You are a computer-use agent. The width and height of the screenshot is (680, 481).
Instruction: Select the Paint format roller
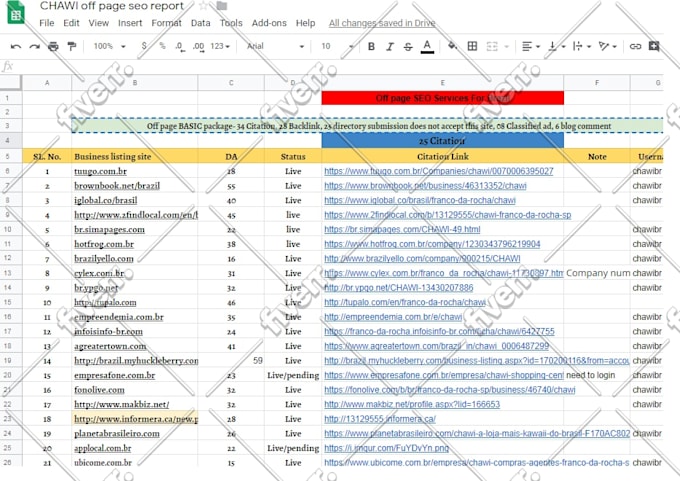pyautogui.click(x=72, y=46)
